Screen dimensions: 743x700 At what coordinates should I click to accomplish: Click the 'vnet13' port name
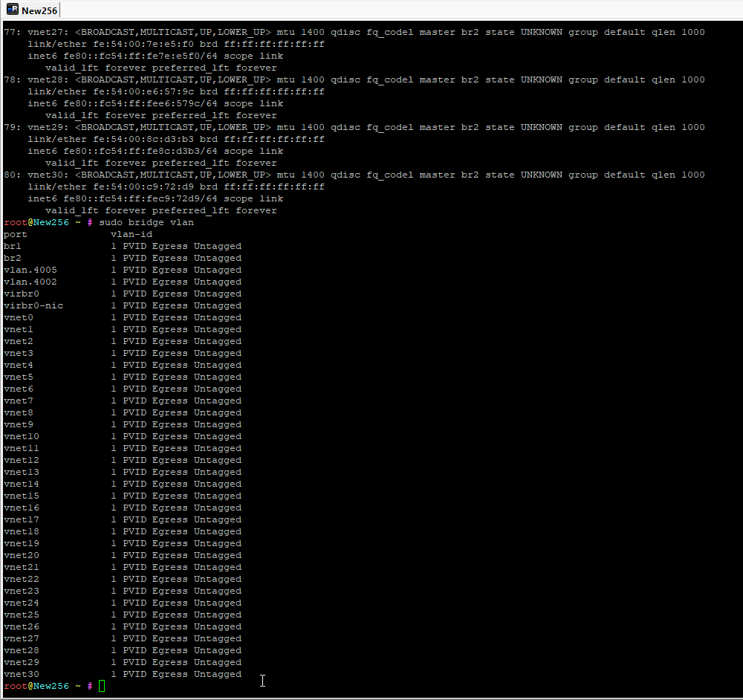pyautogui.click(x=22, y=472)
